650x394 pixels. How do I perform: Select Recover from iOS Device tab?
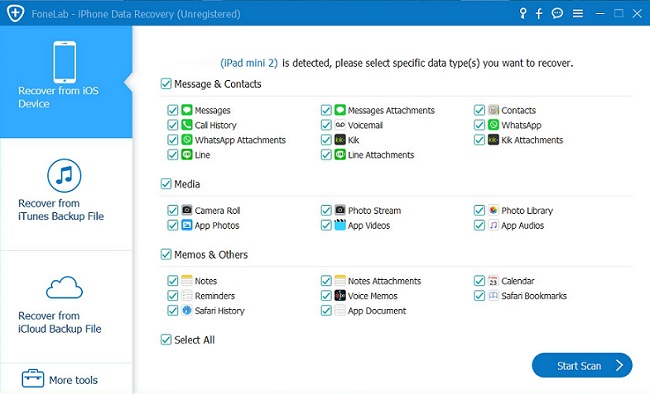[x=66, y=82]
